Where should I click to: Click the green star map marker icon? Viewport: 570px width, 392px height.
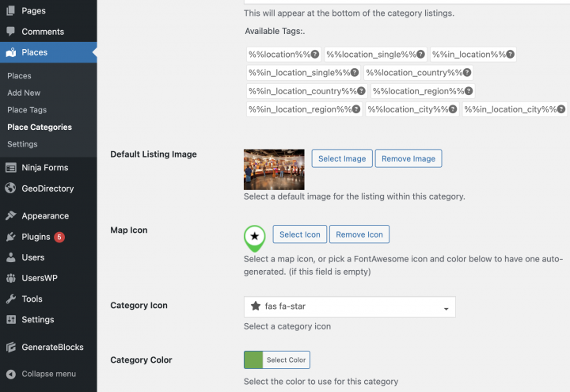[x=254, y=237]
